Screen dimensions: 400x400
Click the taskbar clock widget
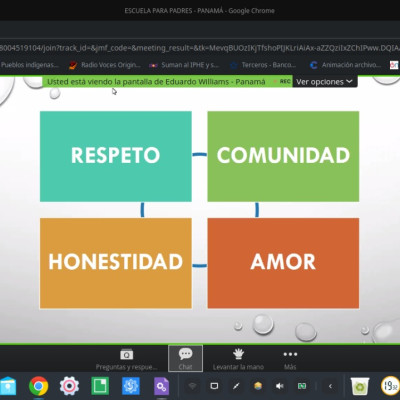tap(390, 386)
